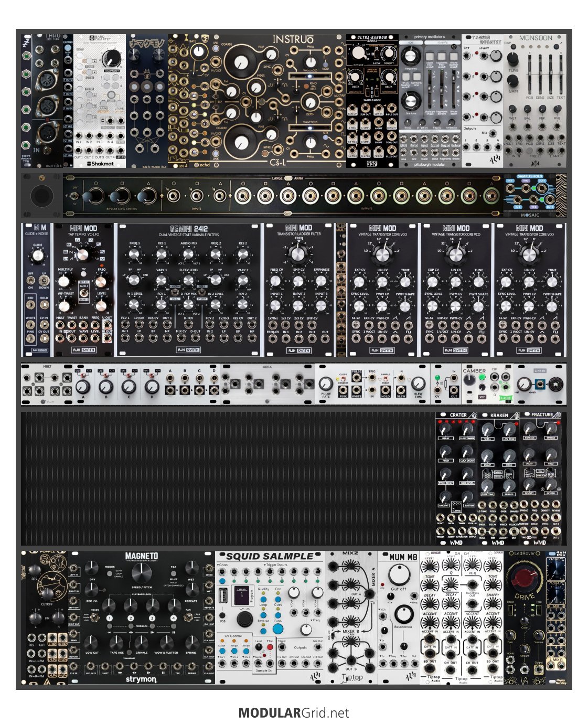Click the PULSE RATE knob
The image size is (588, 724).
pyautogui.click(x=326, y=384)
